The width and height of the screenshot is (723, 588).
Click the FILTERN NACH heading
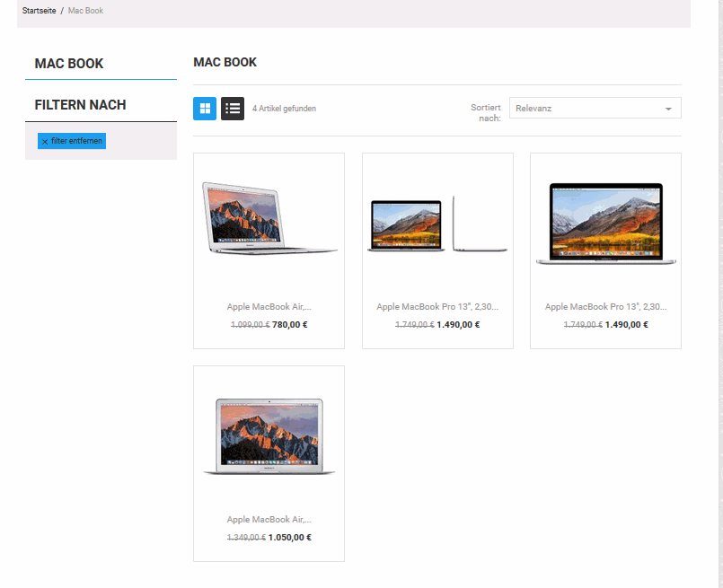click(80, 105)
